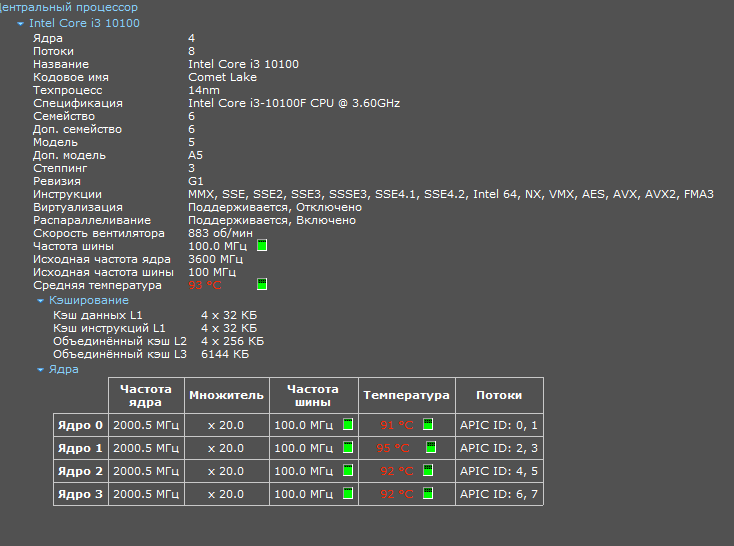Screen dimensions: 734x546
Task: Click the green graph icon next to 93 °C average temperature
Action: [262, 284]
